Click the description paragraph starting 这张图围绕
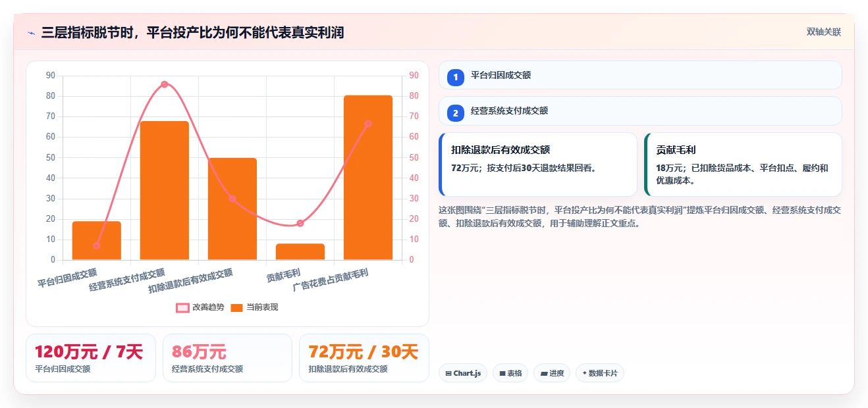This screenshot has width=868, height=408. 639,217
